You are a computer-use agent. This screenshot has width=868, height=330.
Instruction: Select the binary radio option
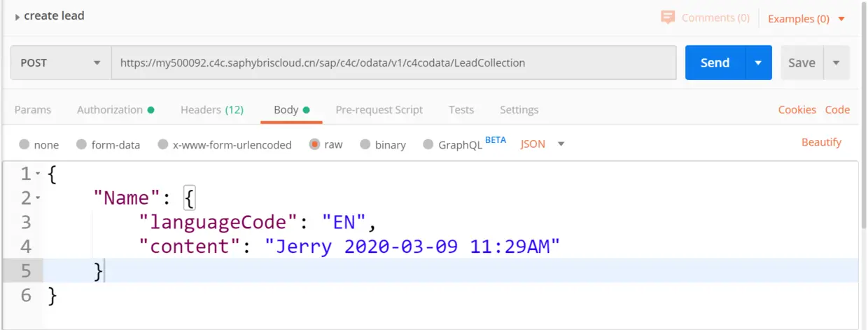[x=365, y=145]
